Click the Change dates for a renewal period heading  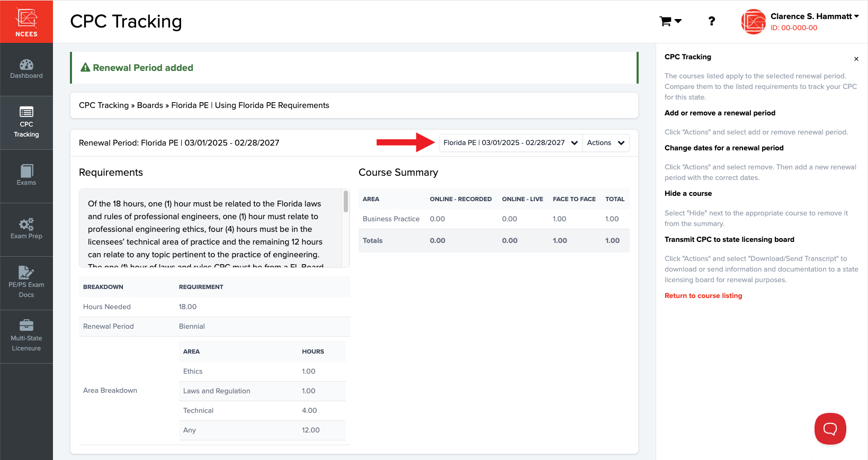coord(724,148)
